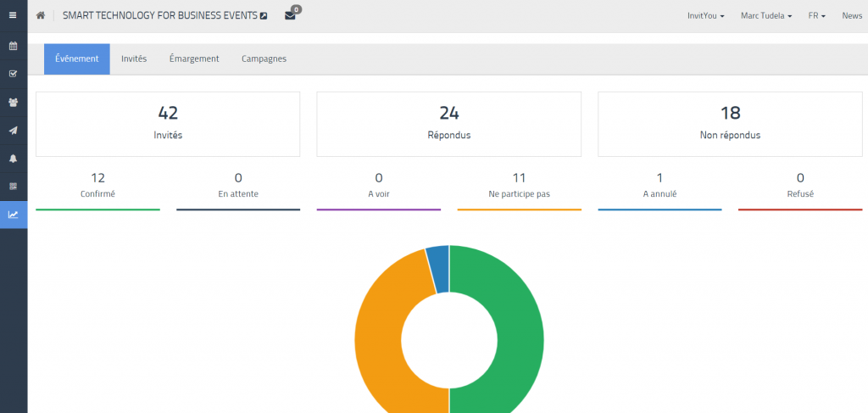
Task: Toggle the hamburger menu icon
Action: [13, 15]
